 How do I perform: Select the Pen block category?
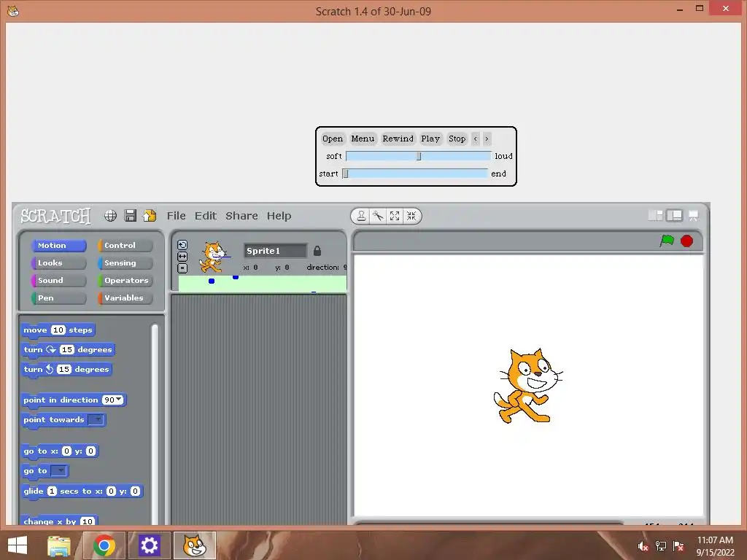(x=58, y=298)
